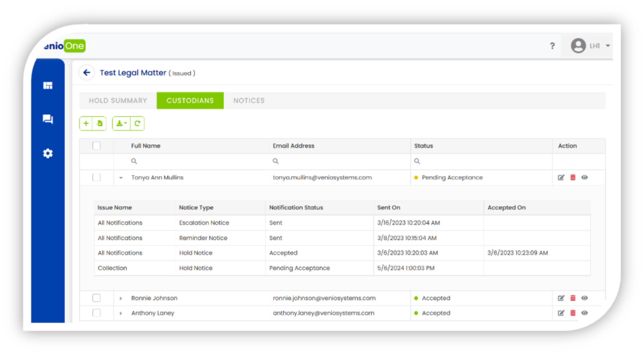Screen dimensions: 644x354
Task: Click the edit icon for Tonya Ann Mullins
Action: (x=561, y=178)
